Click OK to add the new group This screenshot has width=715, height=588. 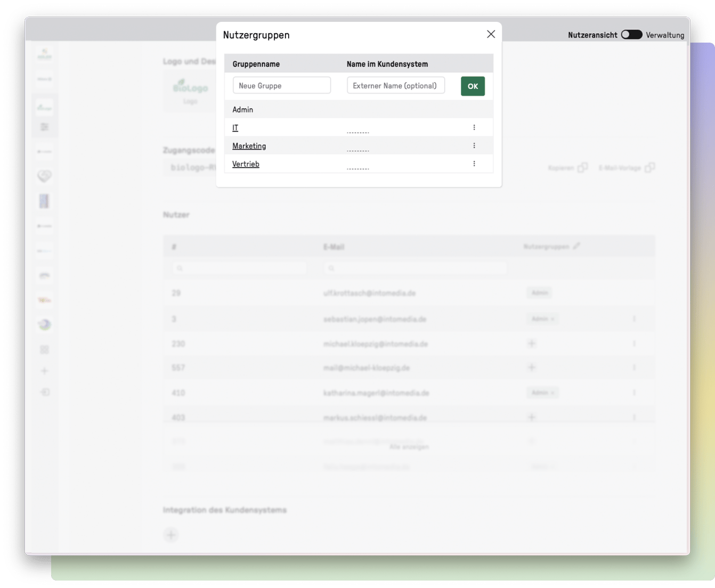coord(473,86)
